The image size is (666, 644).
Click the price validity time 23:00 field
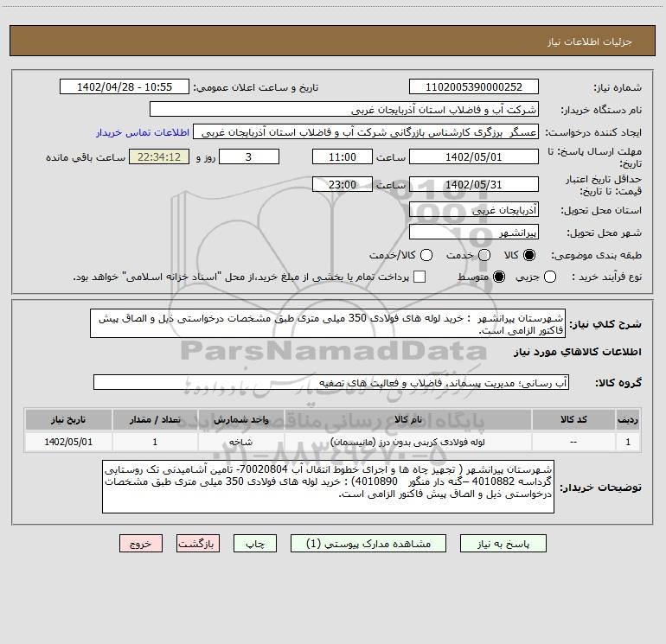pyautogui.click(x=343, y=184)
